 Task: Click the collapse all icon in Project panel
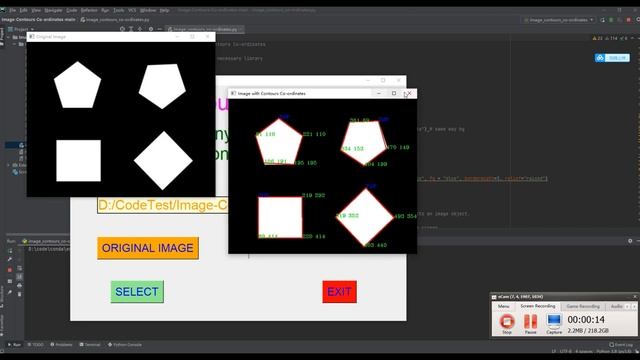tap(140, 29)
